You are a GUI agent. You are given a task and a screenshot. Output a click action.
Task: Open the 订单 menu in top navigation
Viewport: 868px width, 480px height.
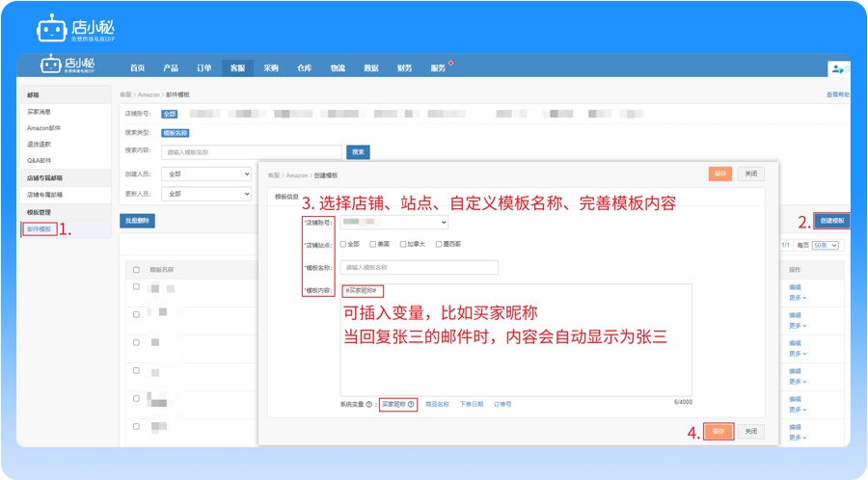tap(203, 68)
